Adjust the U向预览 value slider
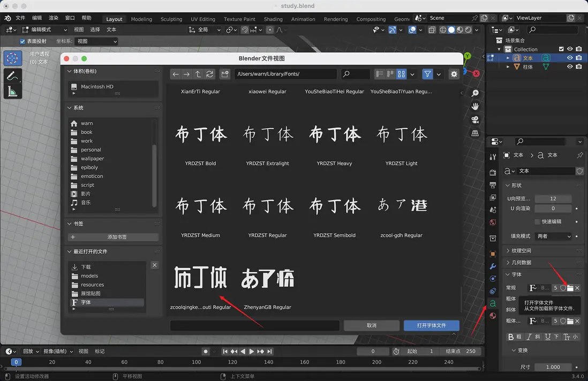Viewport: 588px width, 381px height. point(553,198)
